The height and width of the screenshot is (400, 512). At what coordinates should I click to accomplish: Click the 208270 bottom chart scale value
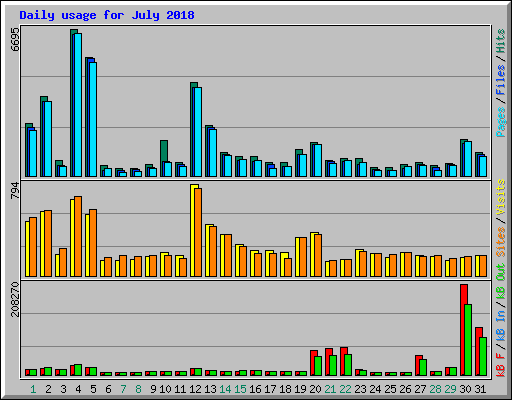(x=15, y=299)
